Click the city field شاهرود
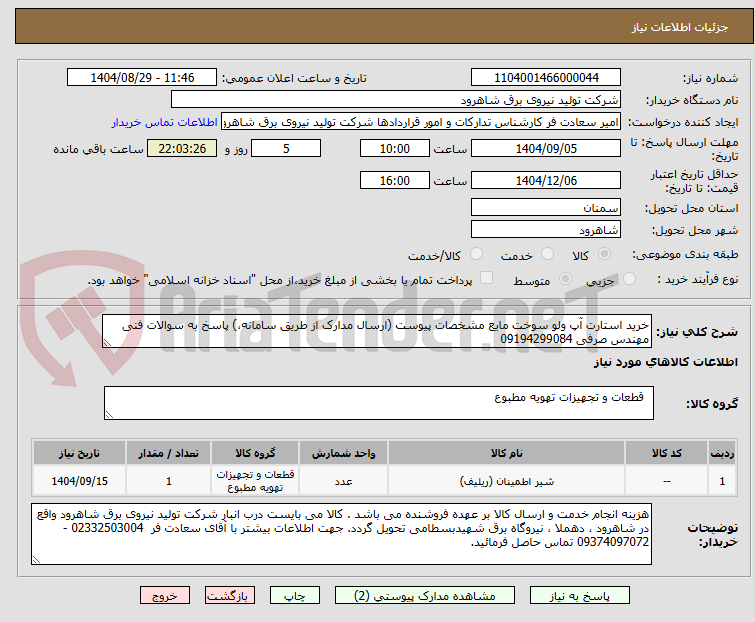The height and width of the screenshot is (622, 755). tap(546, 230)
